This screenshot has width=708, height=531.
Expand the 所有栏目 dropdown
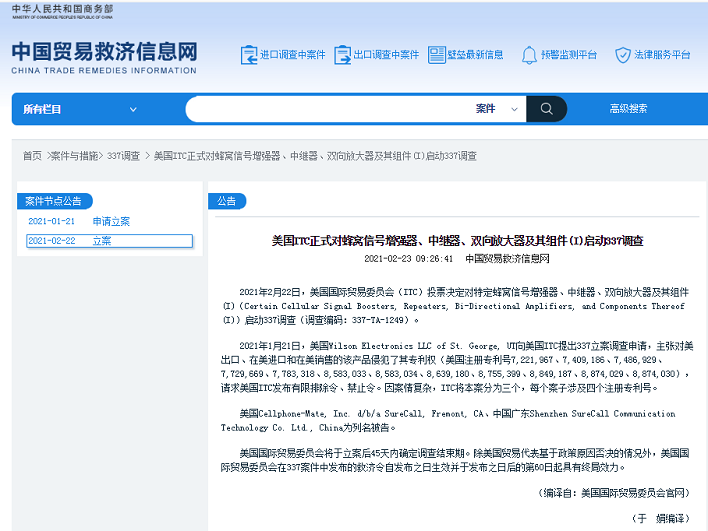coord(79,109)
